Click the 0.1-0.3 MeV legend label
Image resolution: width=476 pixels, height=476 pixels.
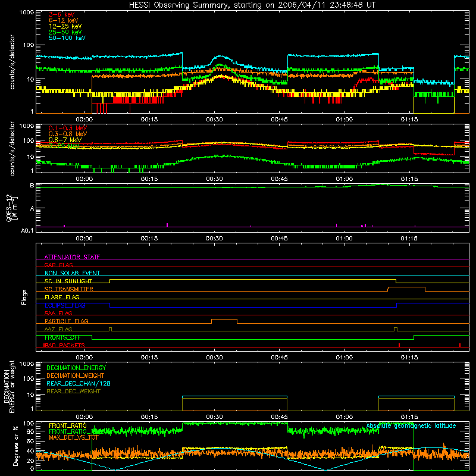(67, 128)
